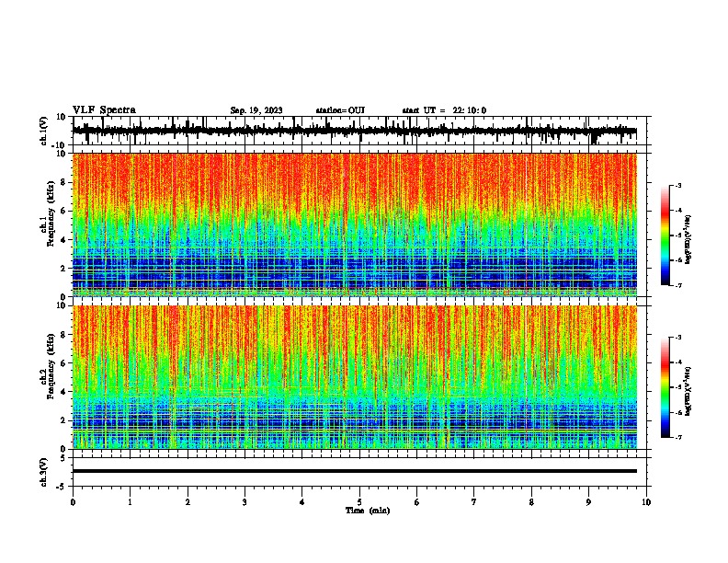Click the "-5" tick on ch.3 voltage axis
The width and height of the screenshot is (728, 563).
62,487
